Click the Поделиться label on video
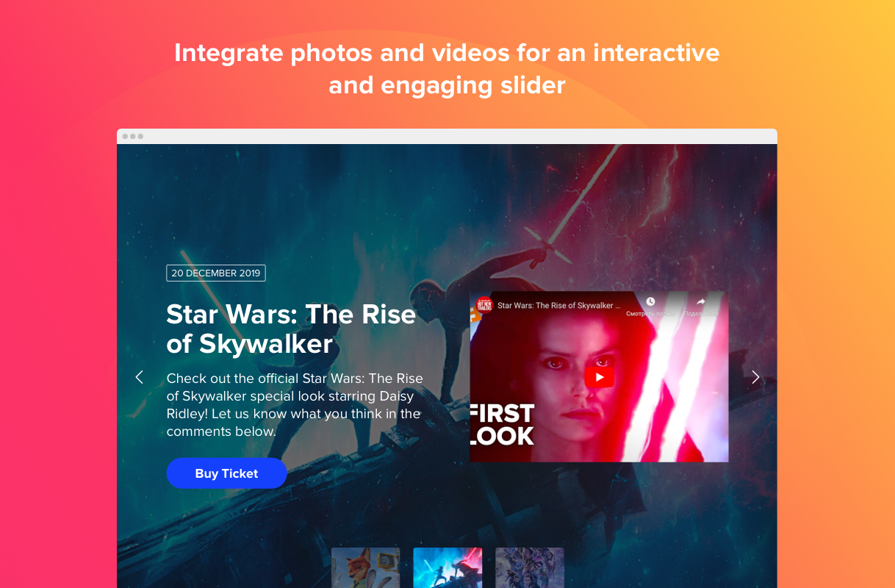 coord(701,314)
